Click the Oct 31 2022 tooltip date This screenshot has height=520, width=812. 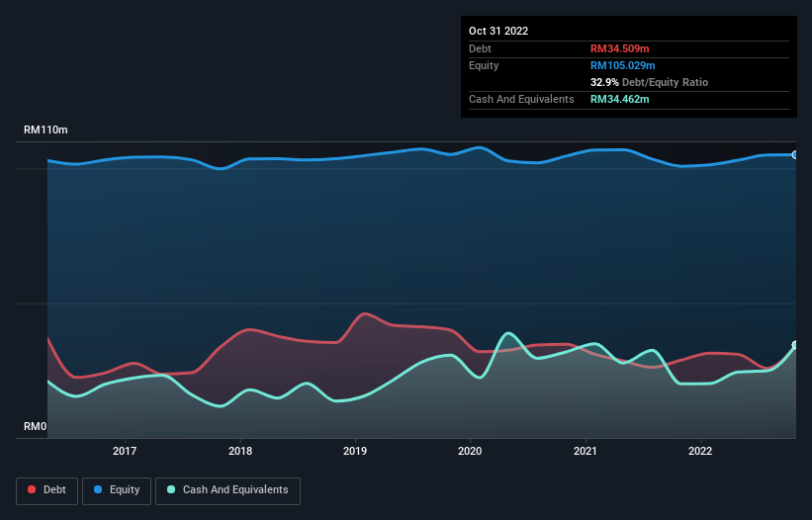click(x=498, y=31)
